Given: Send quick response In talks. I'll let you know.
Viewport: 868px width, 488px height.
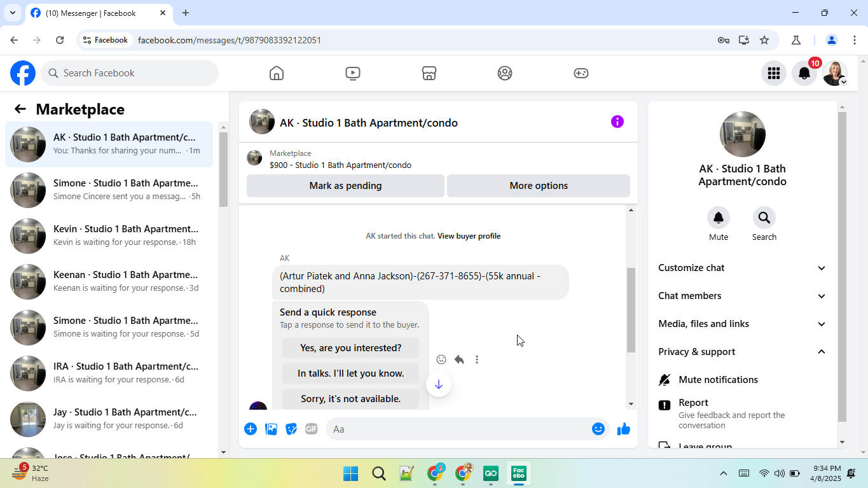Looking at the screenshot, I should click(351, 373).
